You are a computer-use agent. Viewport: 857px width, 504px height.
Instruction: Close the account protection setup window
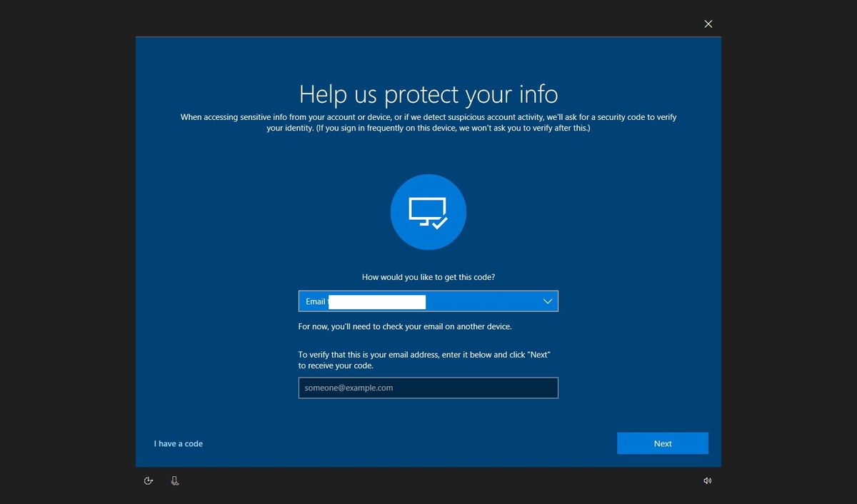[x=708, y=24]
